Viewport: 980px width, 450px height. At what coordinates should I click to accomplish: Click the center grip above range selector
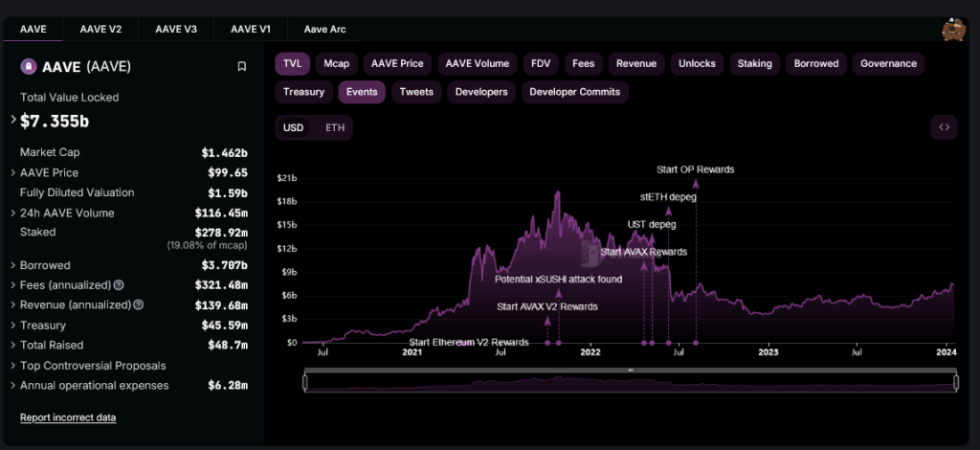click(631, 370)
